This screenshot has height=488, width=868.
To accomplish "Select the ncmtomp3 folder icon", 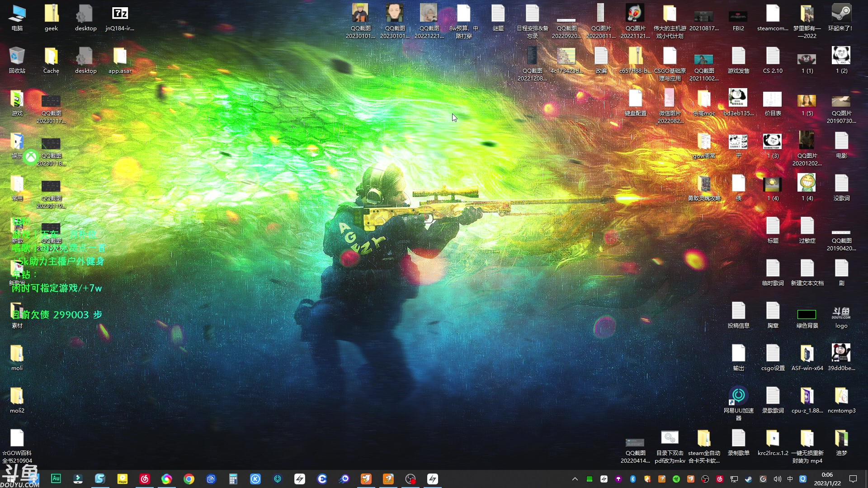I will (x=841, y=399).
